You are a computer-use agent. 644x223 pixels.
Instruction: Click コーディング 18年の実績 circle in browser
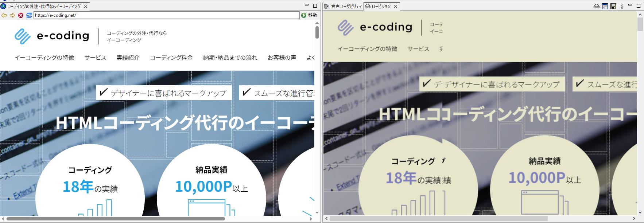coord(90,180)
